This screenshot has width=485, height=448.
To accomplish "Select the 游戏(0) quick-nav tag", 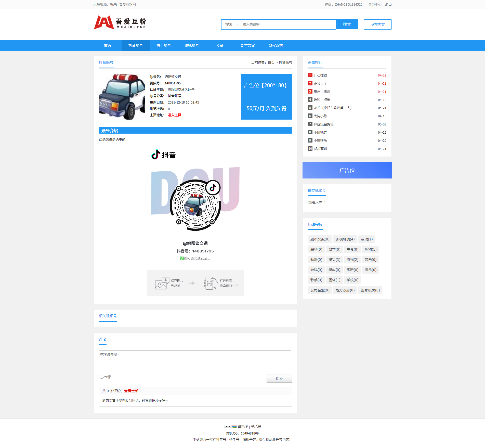I will (x=316, y=270).
